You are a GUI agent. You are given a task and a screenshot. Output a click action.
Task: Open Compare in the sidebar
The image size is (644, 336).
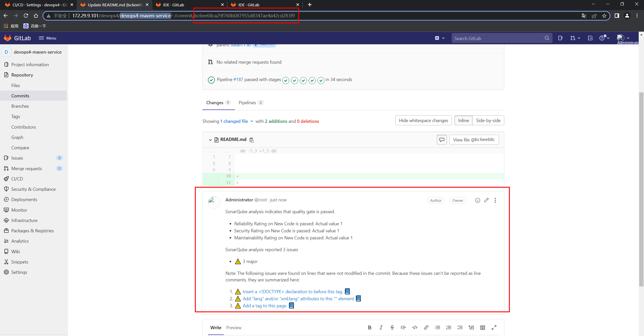click(20, 147)
